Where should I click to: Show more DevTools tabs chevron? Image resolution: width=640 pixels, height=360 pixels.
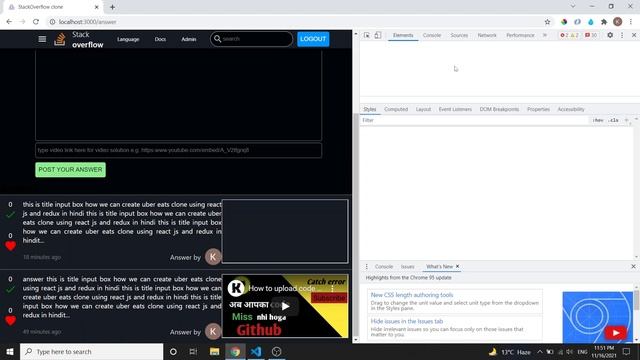coord(545,36)
